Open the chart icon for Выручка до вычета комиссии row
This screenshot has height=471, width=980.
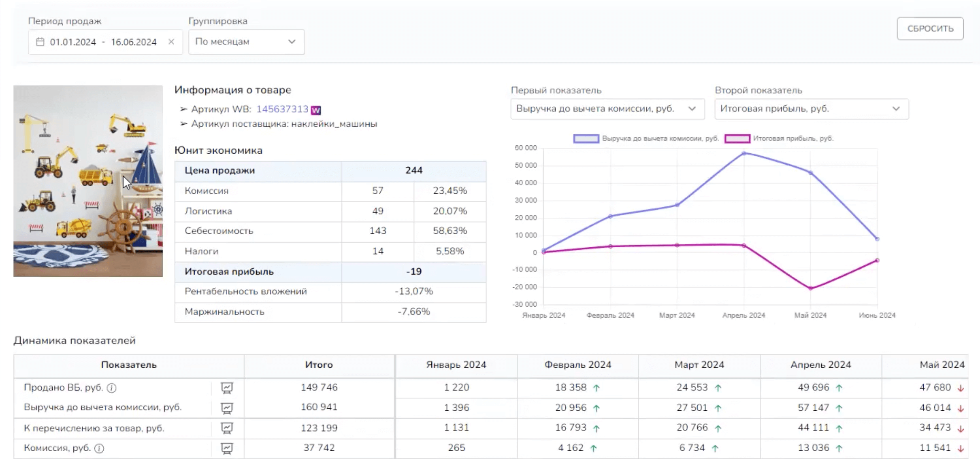point(227,408)
